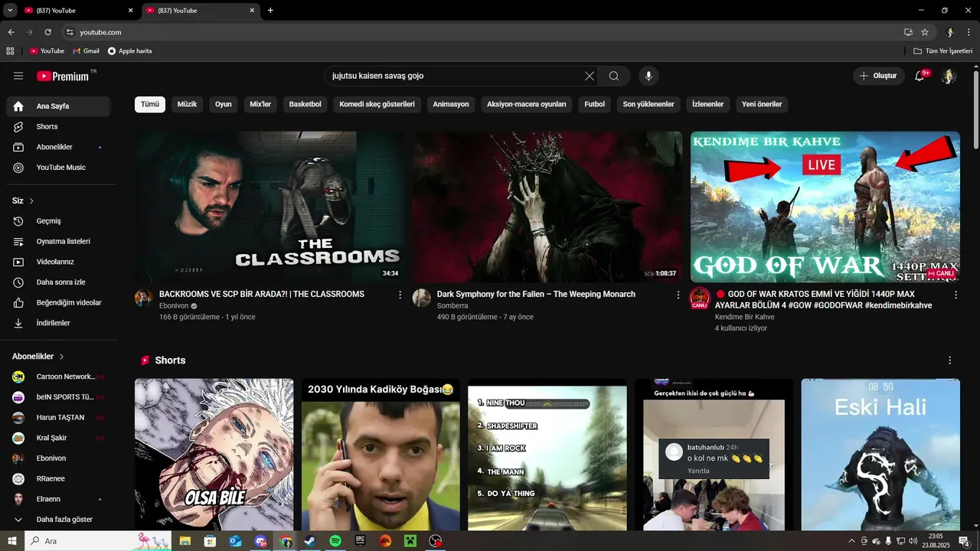Open Oynatma listeleri playlists

click(58, 241)
